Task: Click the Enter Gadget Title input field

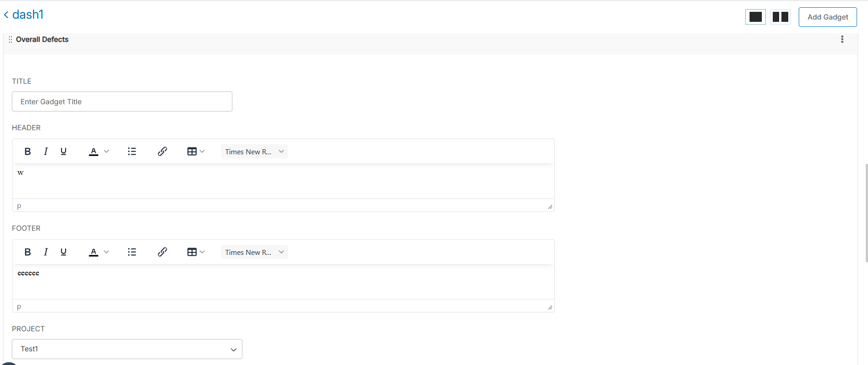Action: coord(122,101)
